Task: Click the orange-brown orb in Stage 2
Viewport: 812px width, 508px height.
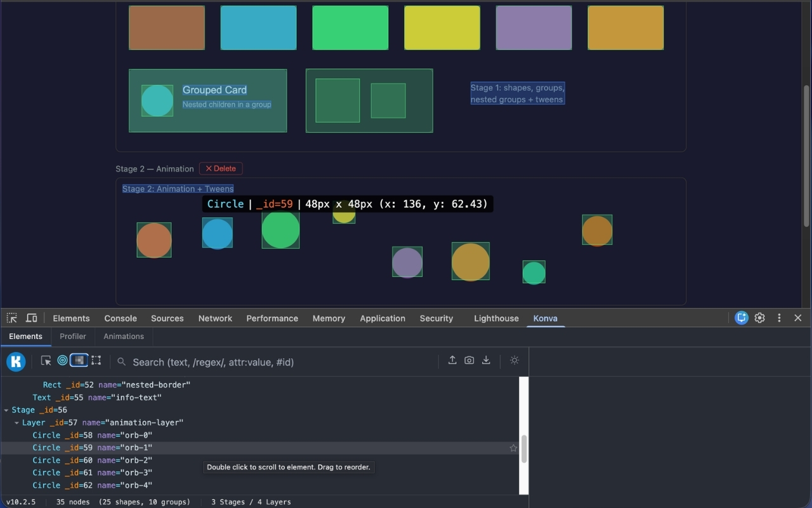Action: pos(154,240)
